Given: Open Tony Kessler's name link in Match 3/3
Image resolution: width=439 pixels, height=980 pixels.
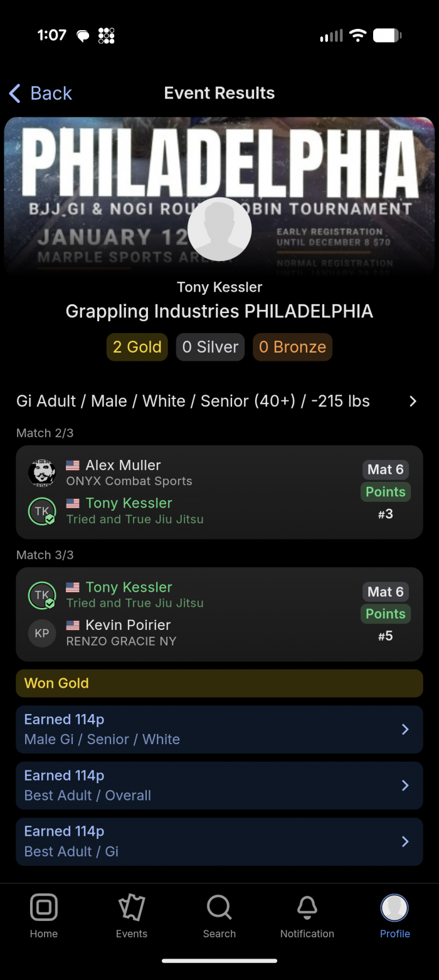Looking at the screenshot, I should tap(129, 587).
